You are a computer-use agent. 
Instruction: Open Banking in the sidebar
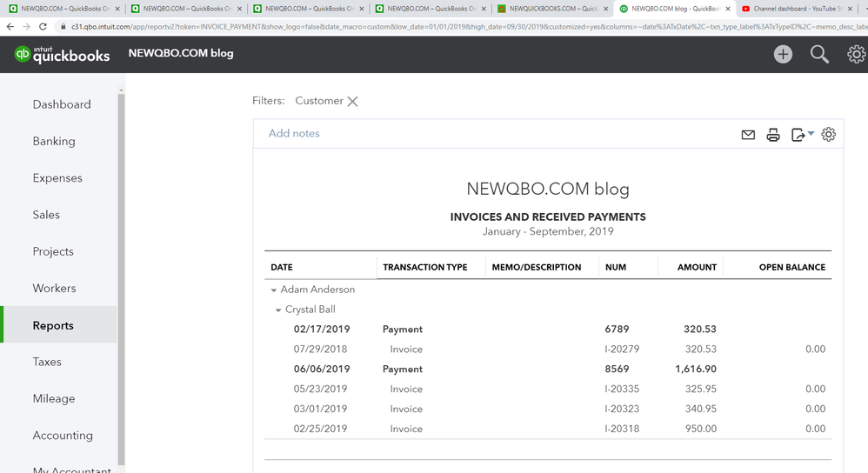(54, 141)
